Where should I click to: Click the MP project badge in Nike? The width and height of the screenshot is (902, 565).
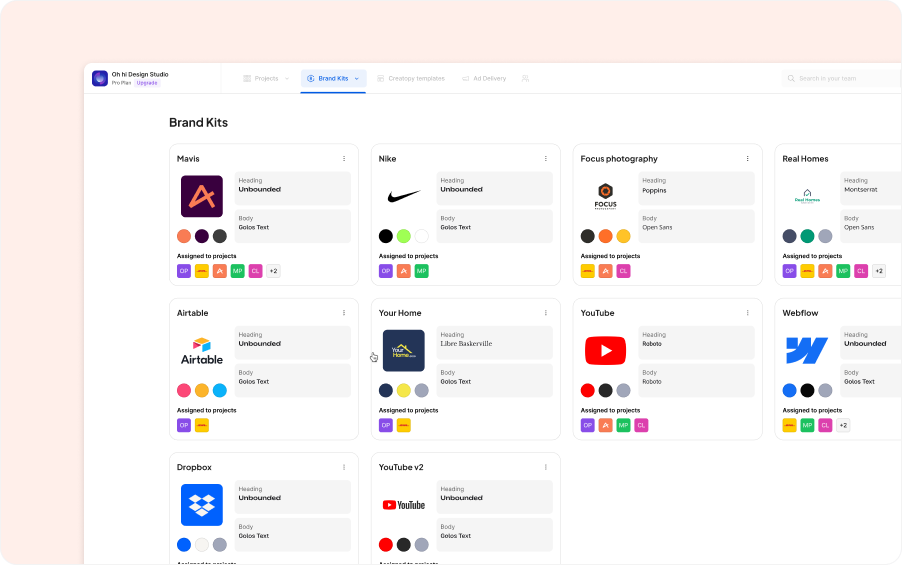coord(422,271)
